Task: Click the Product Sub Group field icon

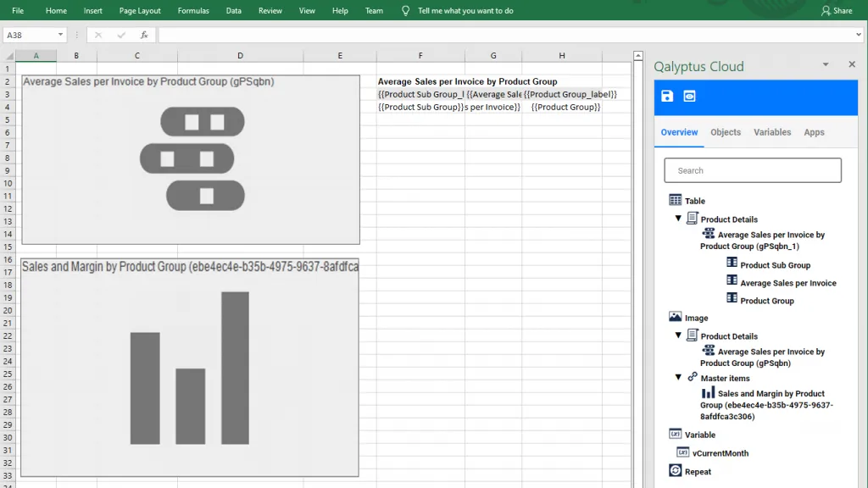Action: point(731,263)
